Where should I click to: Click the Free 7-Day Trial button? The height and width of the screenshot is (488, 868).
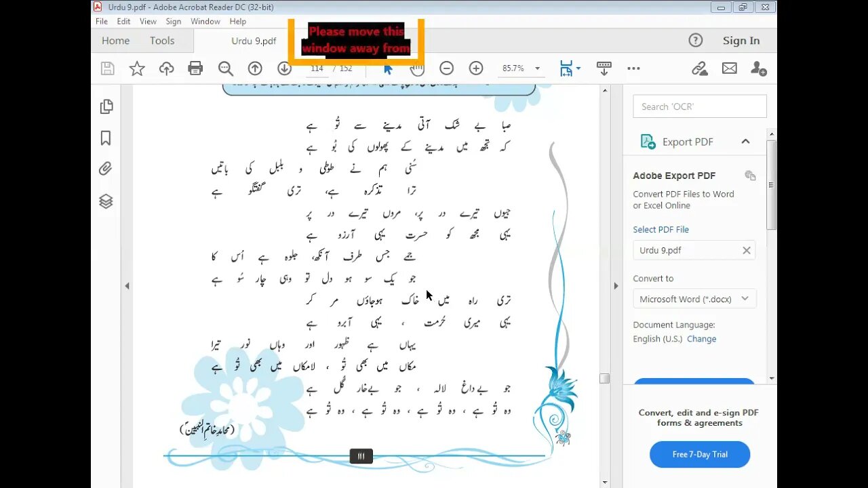700,454
